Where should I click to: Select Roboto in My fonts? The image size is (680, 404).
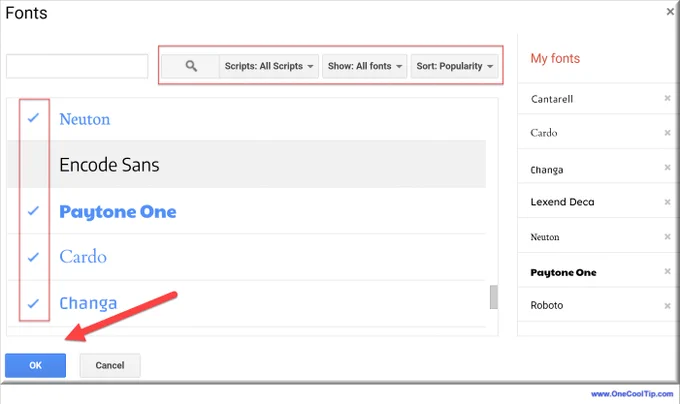click(546, 305)
